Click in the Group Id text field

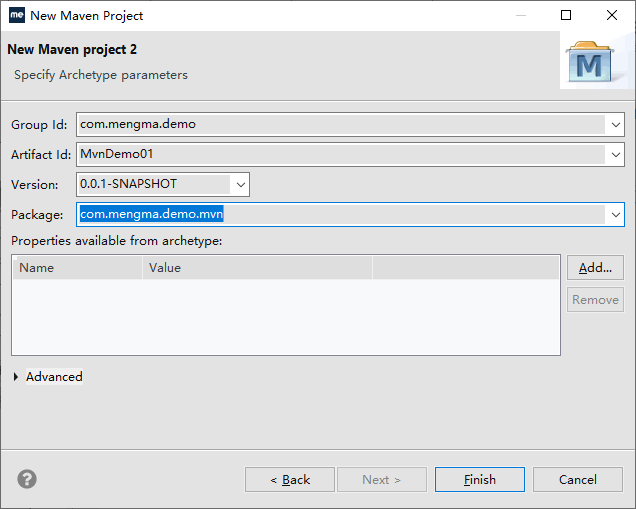tap(340, 125)
